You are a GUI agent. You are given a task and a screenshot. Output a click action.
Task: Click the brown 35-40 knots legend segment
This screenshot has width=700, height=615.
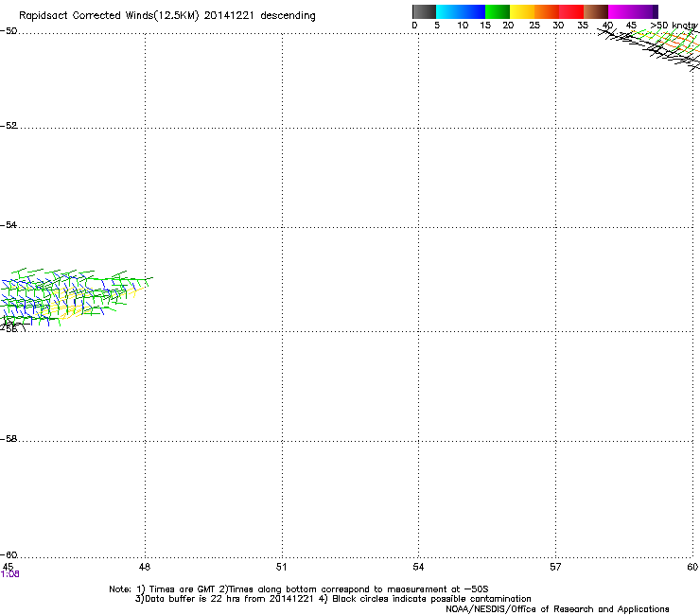[x=596, y=11]
